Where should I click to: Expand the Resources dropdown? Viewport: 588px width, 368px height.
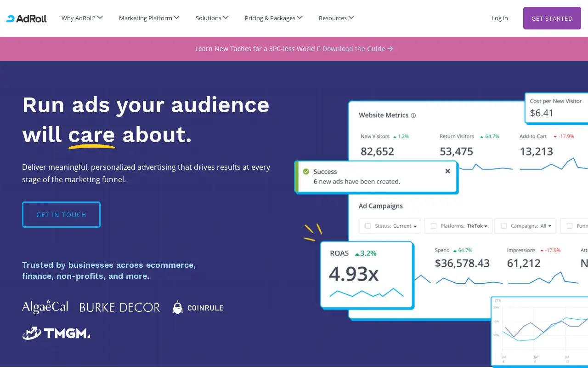click(336, 18)
